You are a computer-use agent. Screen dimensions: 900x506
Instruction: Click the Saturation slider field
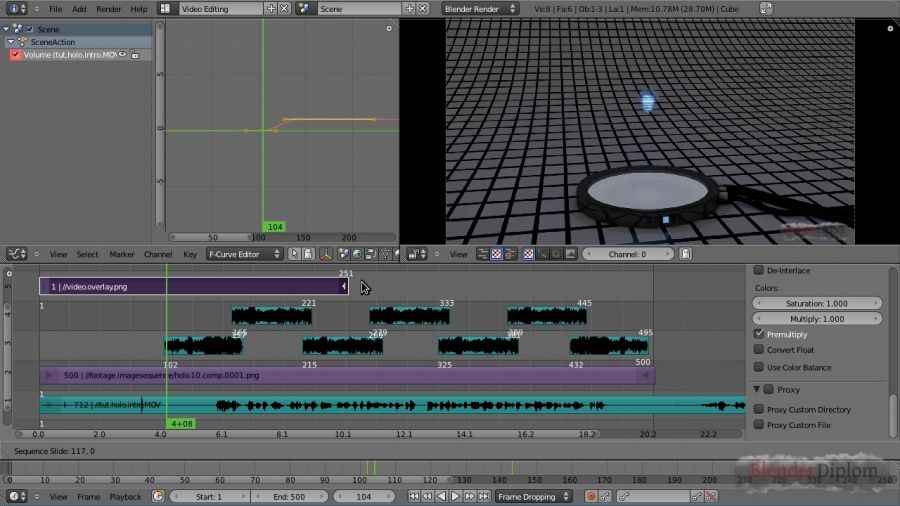818,303
